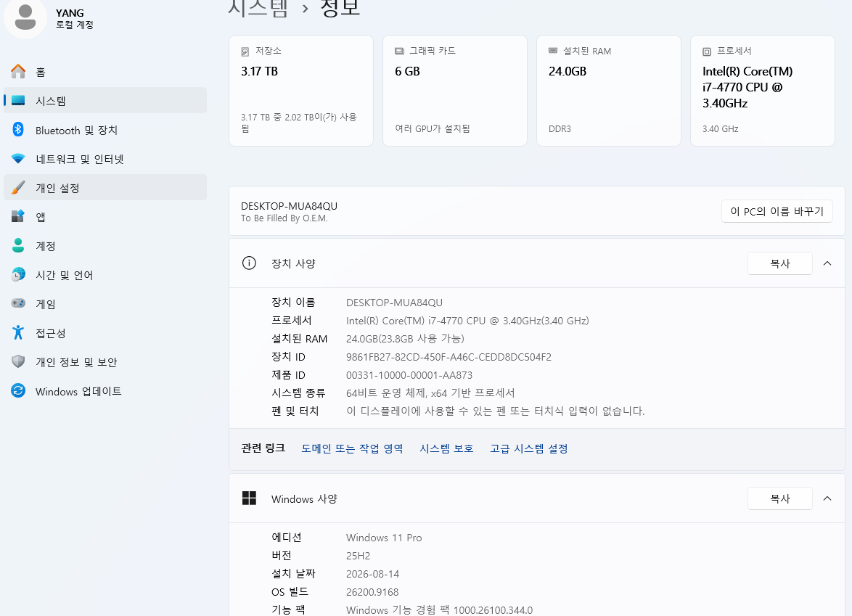This screenshot has height=616, width=852.
Task: Click 시스템 in the breadcrumb title
Action: coord(258,7)
